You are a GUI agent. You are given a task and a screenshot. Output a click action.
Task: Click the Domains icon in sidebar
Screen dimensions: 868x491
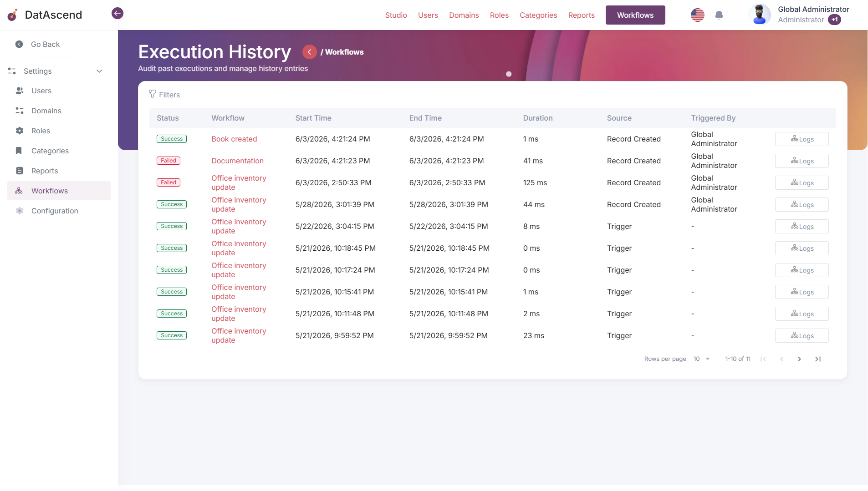(19, 111)
